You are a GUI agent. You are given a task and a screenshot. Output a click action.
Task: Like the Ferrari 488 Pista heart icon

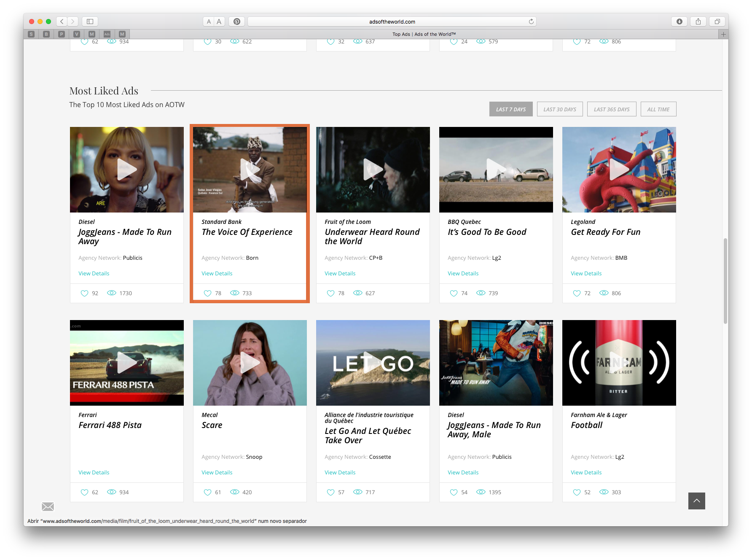[x=84, y=492]
